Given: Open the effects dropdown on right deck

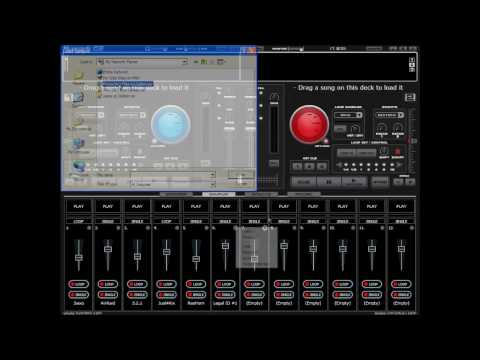Looking at the screenshot, I should pyautogui.click(x=390, y=115).
